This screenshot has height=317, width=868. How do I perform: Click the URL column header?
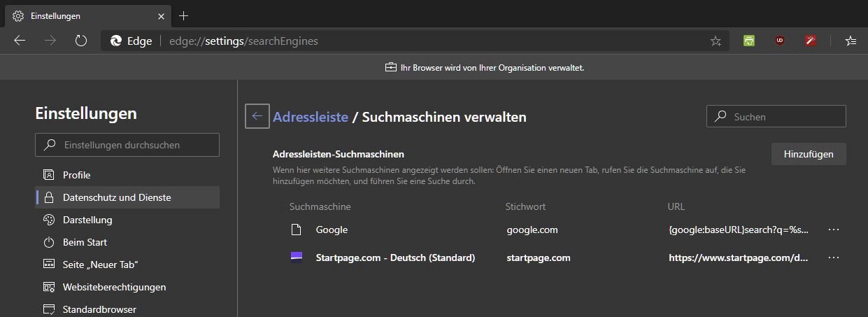tap(676, 206)
